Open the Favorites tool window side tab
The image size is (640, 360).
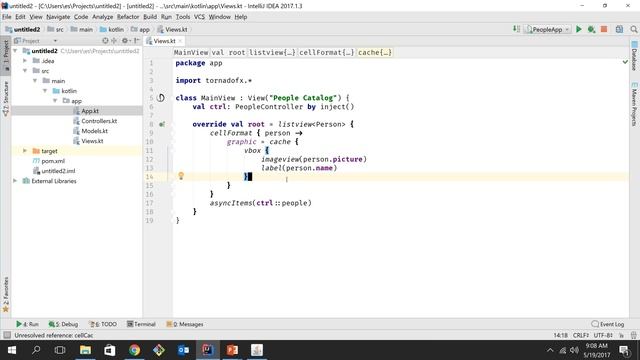pos(6,295)
